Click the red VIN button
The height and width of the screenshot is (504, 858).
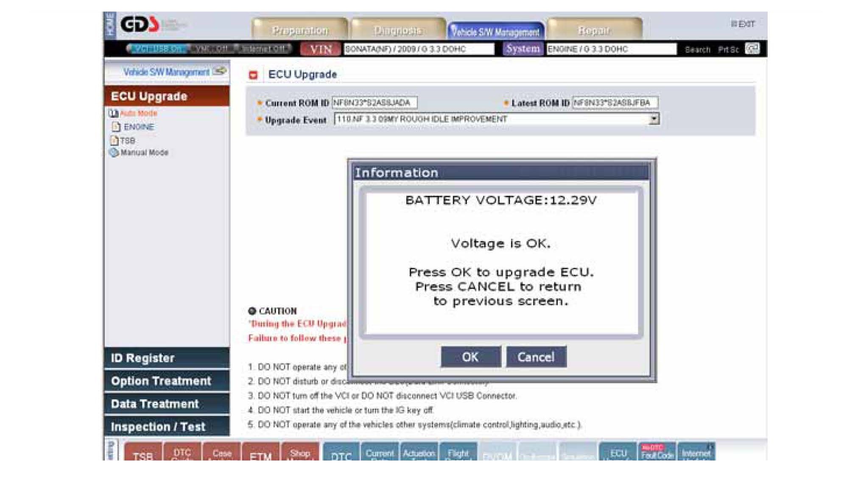point(320,49)
